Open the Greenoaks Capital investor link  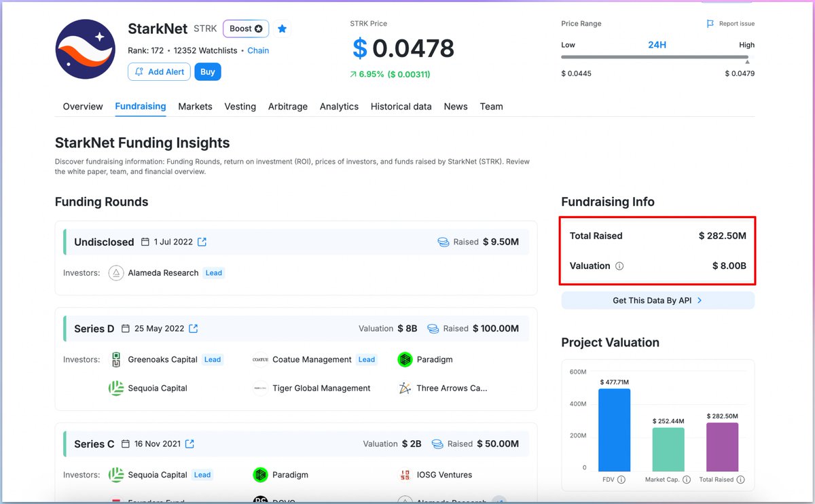[x=162, y=360]
